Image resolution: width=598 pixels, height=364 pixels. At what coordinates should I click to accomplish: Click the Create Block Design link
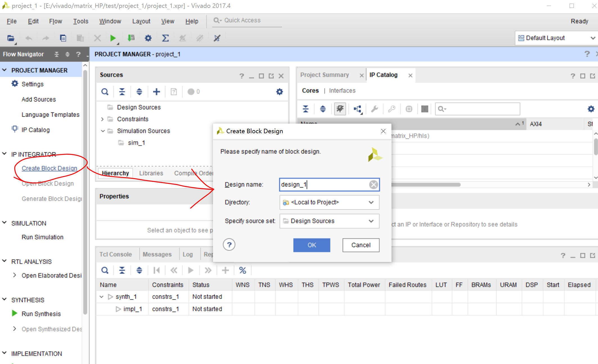(x=49, y=168)
